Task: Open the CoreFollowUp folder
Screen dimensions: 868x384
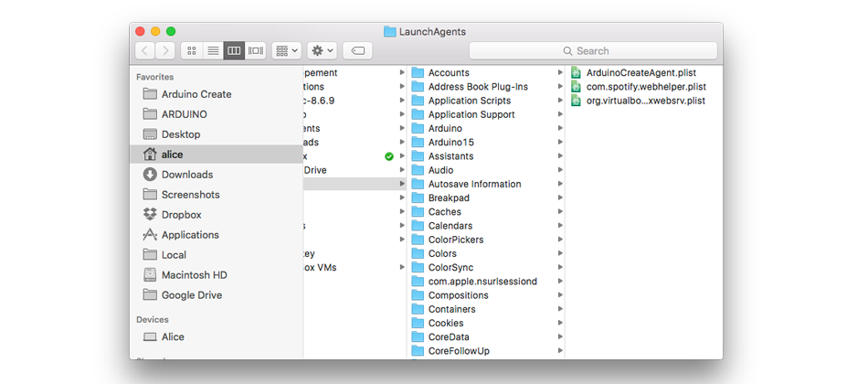Action: [x=486, y=350]
